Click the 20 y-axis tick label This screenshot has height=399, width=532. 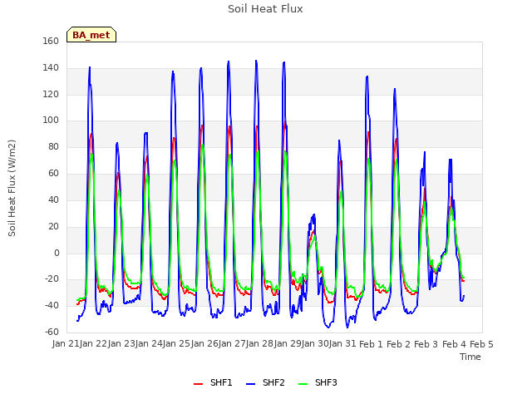(x=53, y=226)
